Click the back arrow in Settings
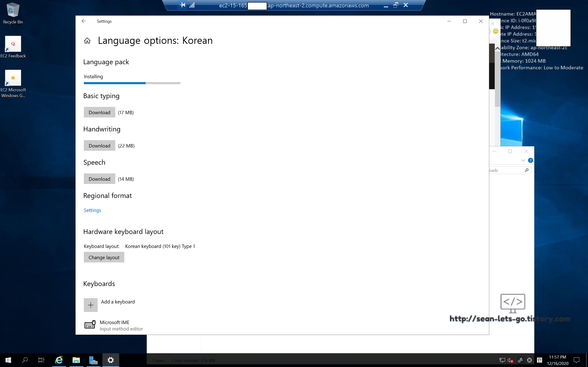This screenshot has width=588, height=367. (84, 21)
